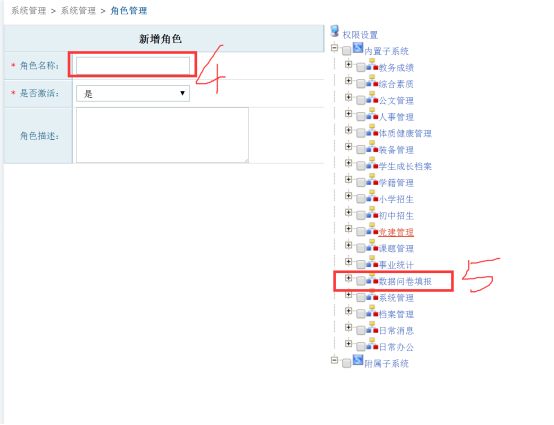Click the module icon beside 学籍管理

coord(372,180)
